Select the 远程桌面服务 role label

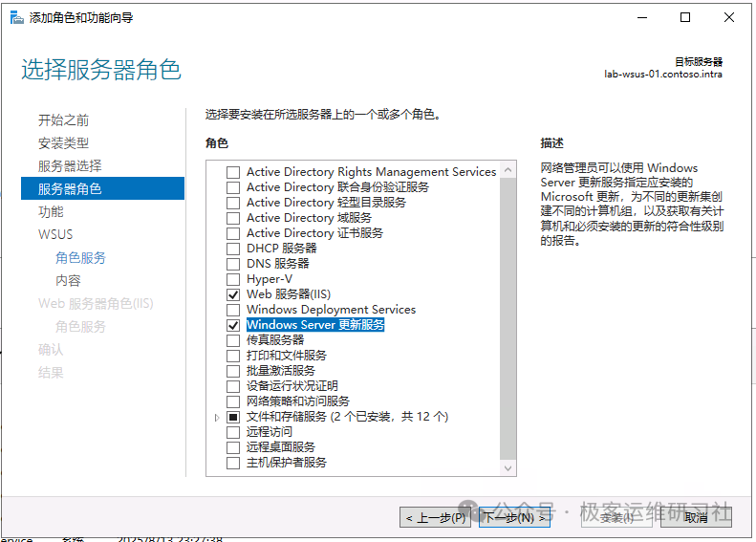(x=281, y=447)
